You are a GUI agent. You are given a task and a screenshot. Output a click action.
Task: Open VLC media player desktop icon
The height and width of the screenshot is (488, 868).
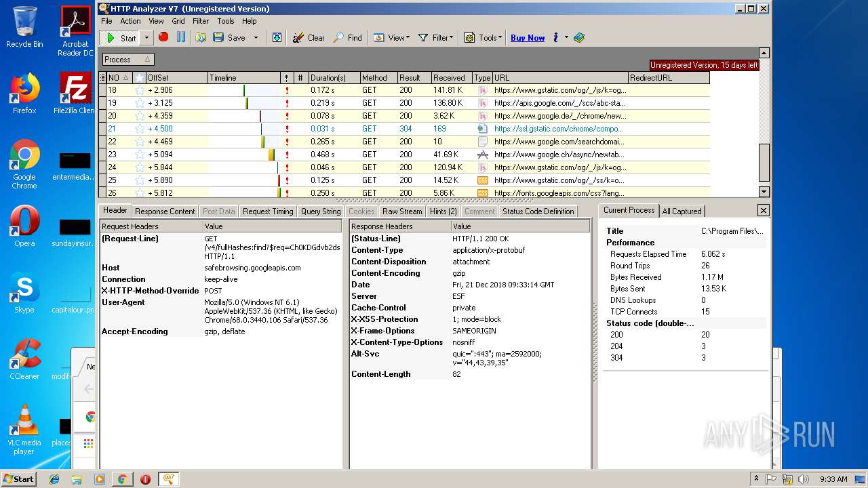[x=24, y=430]
